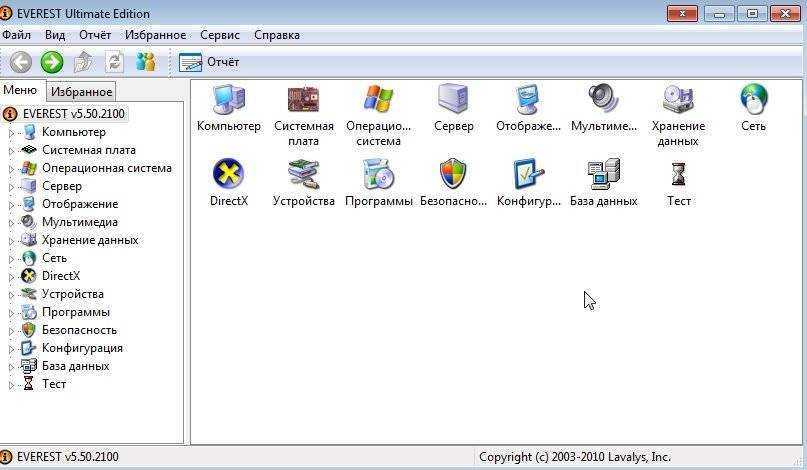Click the grey Back arrow toolbar button
The width and height of the screenshot is (807, 470).
(x=21, y=62)
